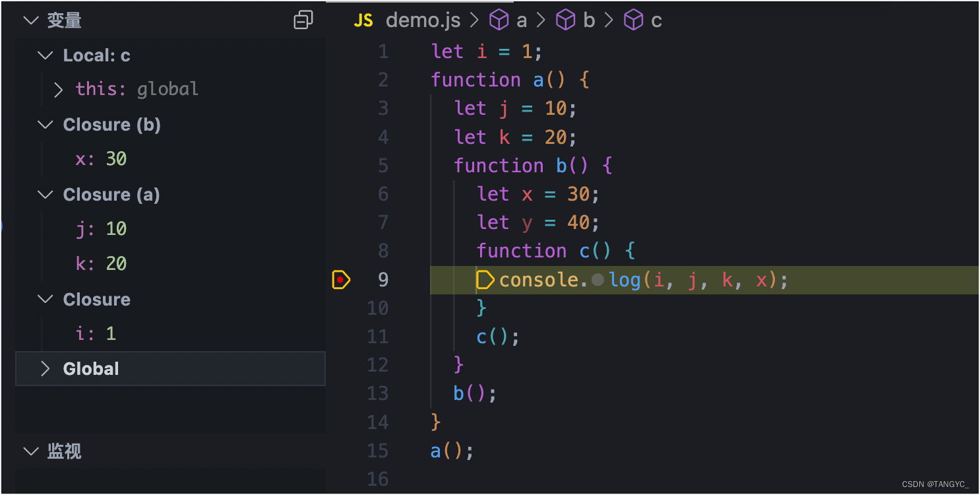Viewport: 980px width, 495px height.
Task: Click 'let k = 20;' code line
Action: (516, 137)
